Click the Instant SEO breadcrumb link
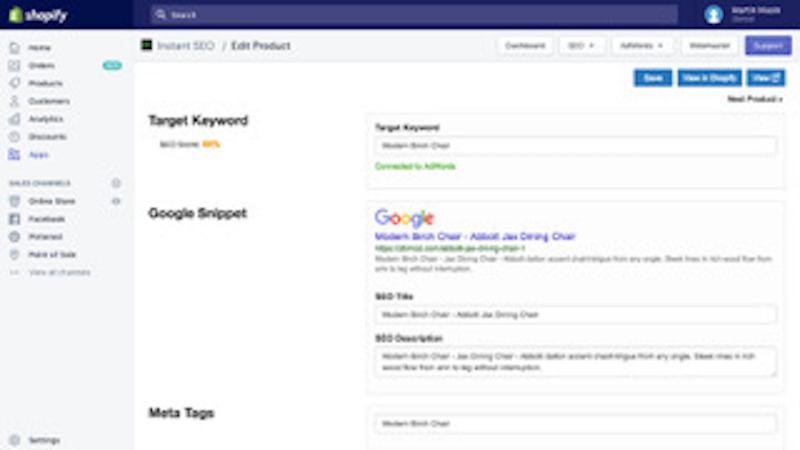800x450 pixels. point(186,45)
